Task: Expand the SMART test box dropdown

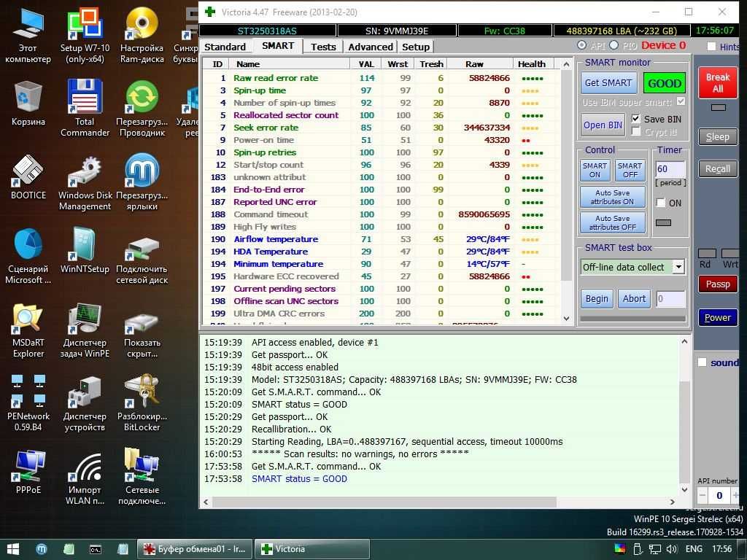Action: [679, 267]
